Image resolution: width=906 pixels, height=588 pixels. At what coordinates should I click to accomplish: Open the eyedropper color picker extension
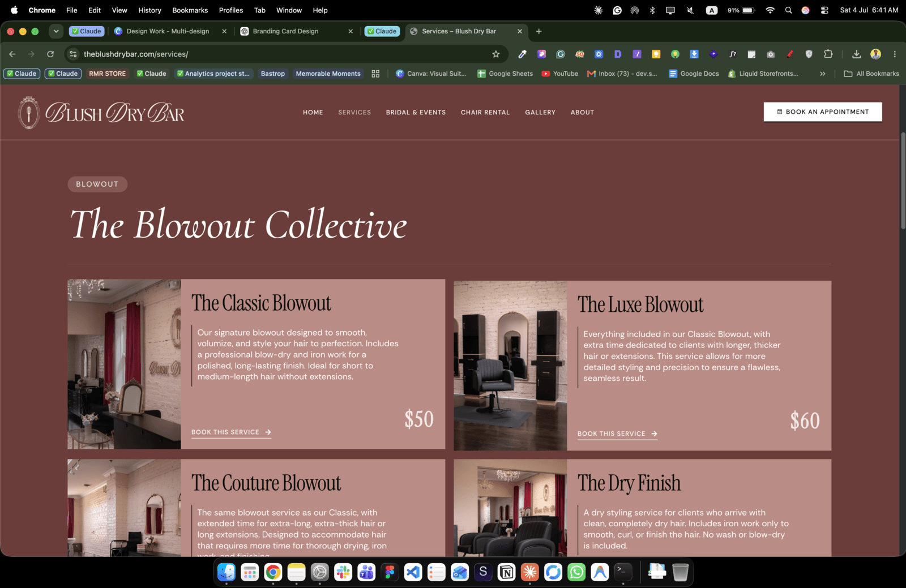coord(523,54)
